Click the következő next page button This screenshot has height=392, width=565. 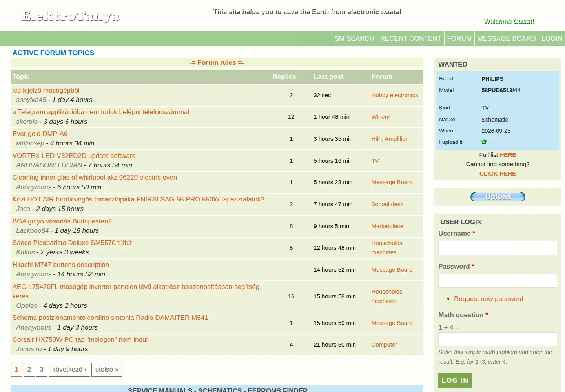tap(69, 370)
